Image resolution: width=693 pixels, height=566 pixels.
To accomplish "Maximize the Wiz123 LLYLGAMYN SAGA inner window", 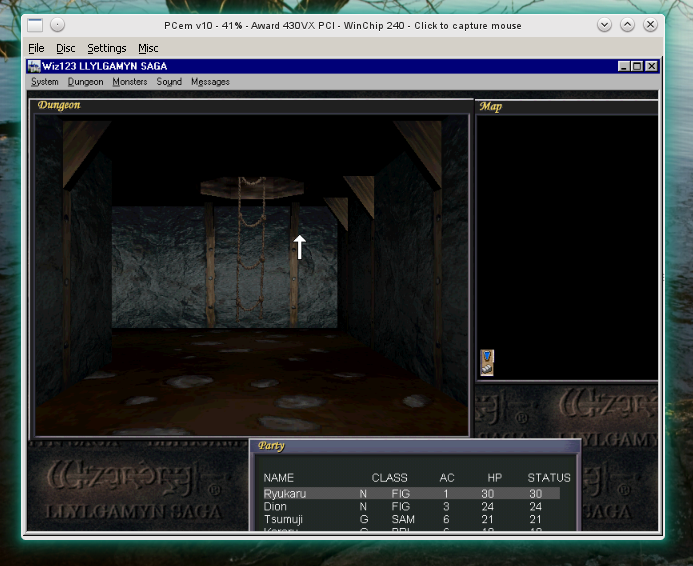I will [x=637, y=66].
